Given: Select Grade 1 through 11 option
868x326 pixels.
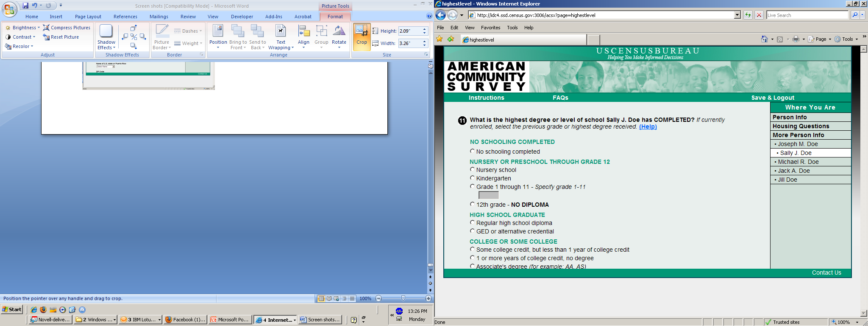Looking at the screenshot, I should (x=472, y=186).
